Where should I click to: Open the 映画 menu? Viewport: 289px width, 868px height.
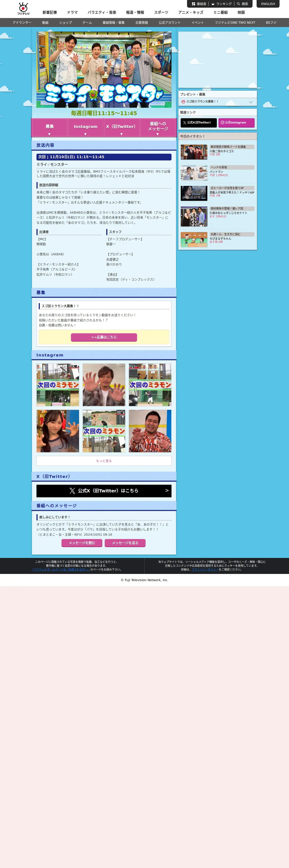(x=241, y=12)
